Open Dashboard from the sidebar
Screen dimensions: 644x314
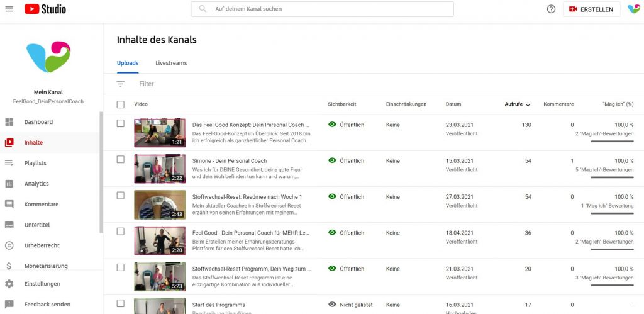tap(38, 122)
